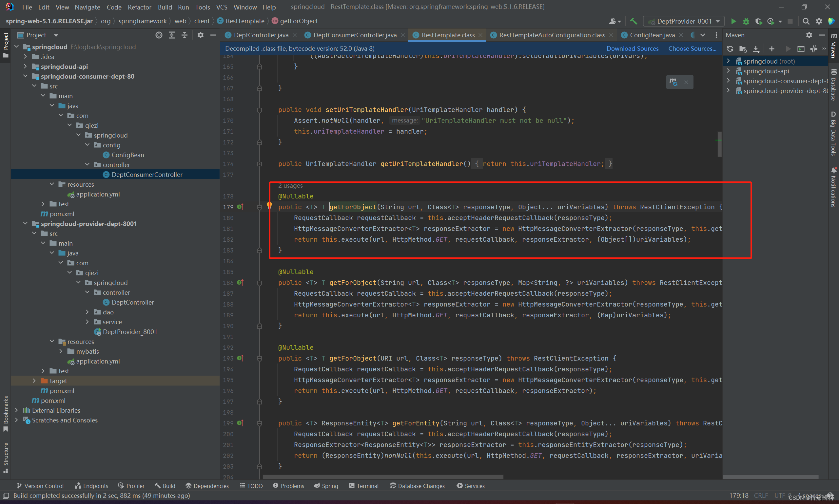The image size is (839, 504).
Task: Click the editor horizontal scrollbar
Action: (383, 477)
